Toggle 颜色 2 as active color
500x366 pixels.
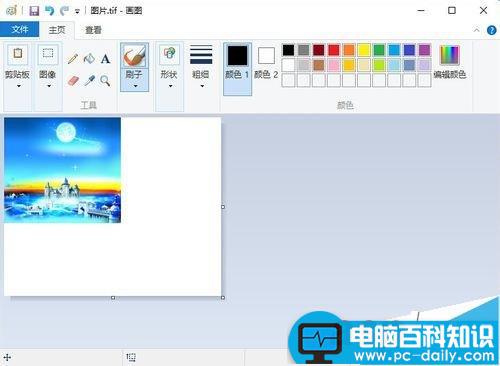pos(266,63)
